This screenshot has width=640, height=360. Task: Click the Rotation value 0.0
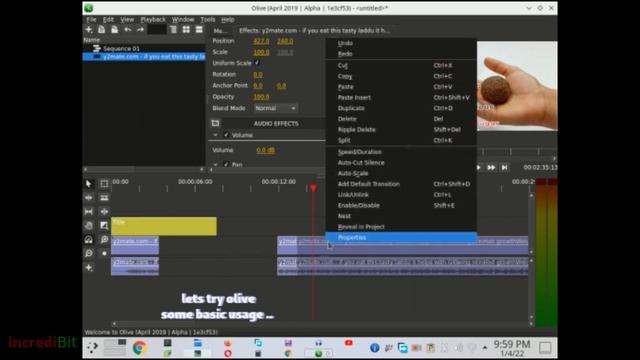(258, 75)
